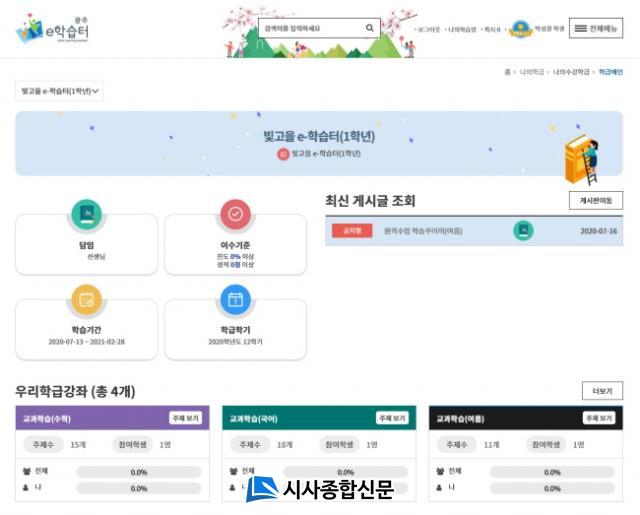Open 주제 보기 for 교과학습(여름)
Viewport: 640px width, 515px height.
(x=599, y=418)
